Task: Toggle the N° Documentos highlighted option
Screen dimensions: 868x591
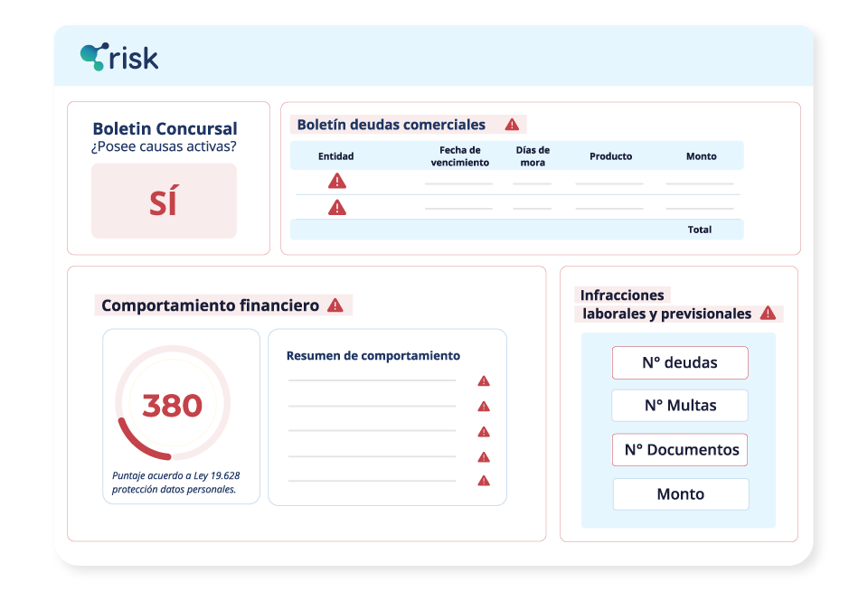Action: pyautogui.click(x=679, y=449)
